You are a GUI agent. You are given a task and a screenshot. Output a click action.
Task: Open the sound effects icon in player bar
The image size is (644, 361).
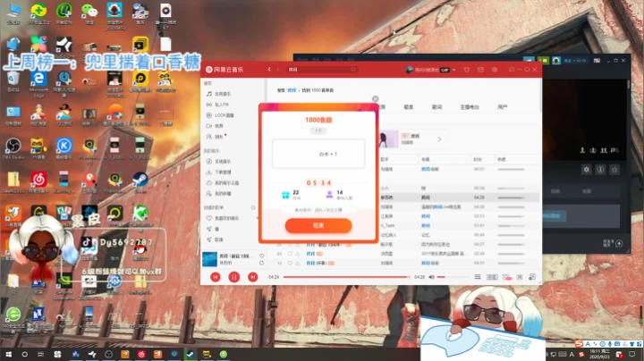(x=492, y=277)
